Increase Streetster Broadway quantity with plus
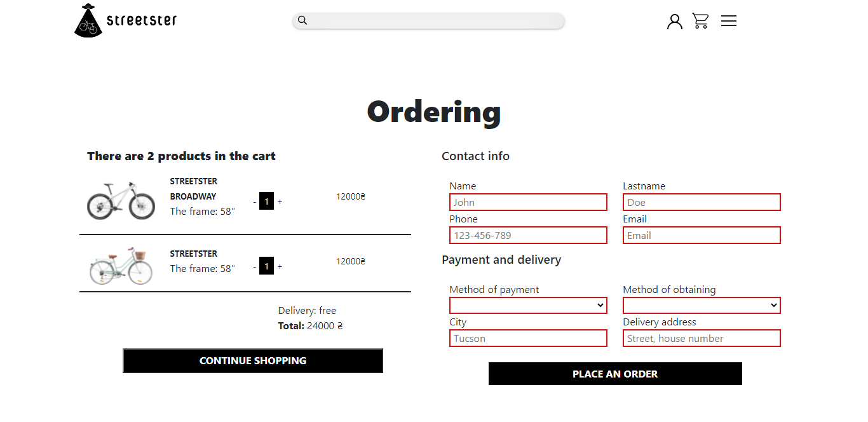Screen dimensions: 868x422 pyautogui.click(x=280, y=202)
